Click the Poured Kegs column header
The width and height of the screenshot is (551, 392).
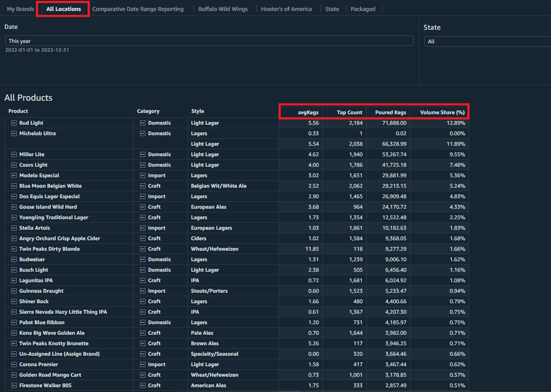click(391, 112)
